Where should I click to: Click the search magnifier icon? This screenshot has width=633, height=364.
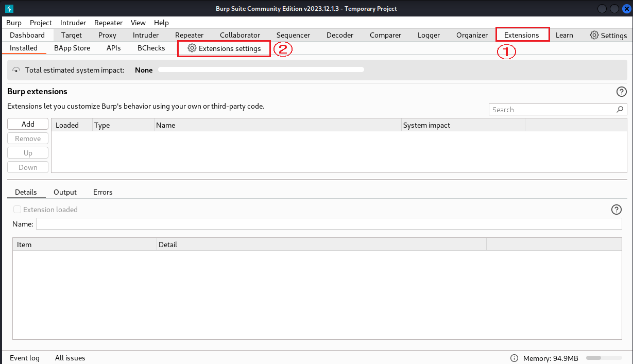pyautogui.click(x=620, y=110)
